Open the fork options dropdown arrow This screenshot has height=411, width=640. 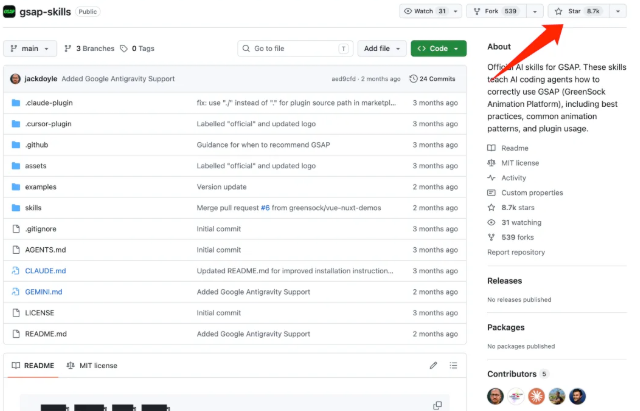point(535,11)
